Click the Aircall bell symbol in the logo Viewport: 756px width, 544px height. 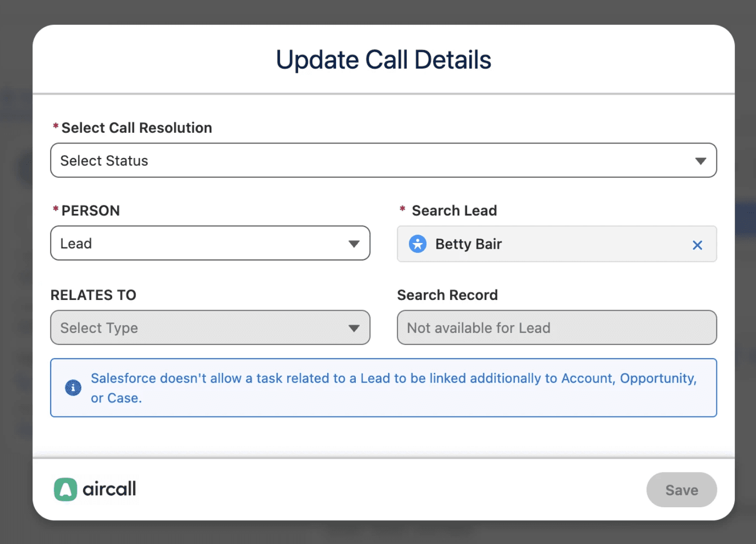66,489
